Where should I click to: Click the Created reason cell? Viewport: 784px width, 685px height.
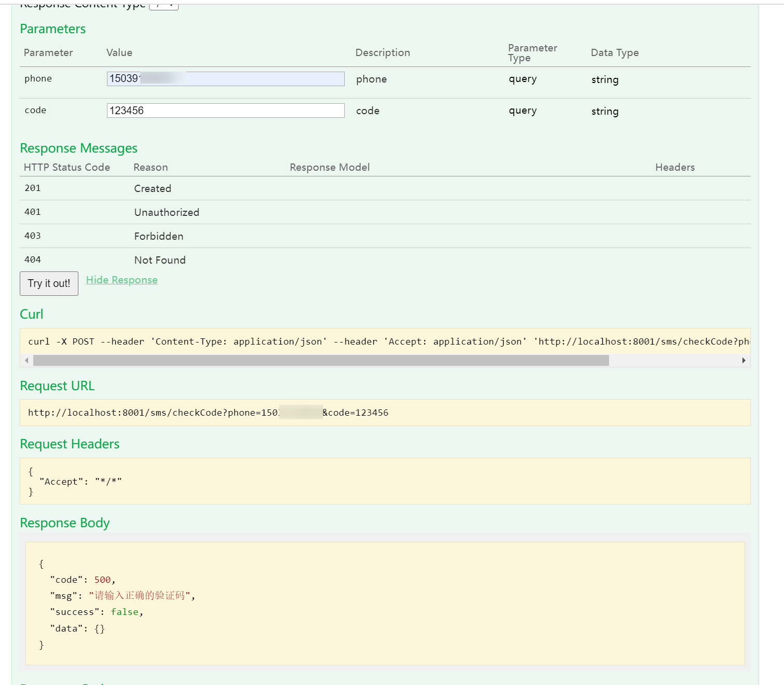tap(153, 188)
